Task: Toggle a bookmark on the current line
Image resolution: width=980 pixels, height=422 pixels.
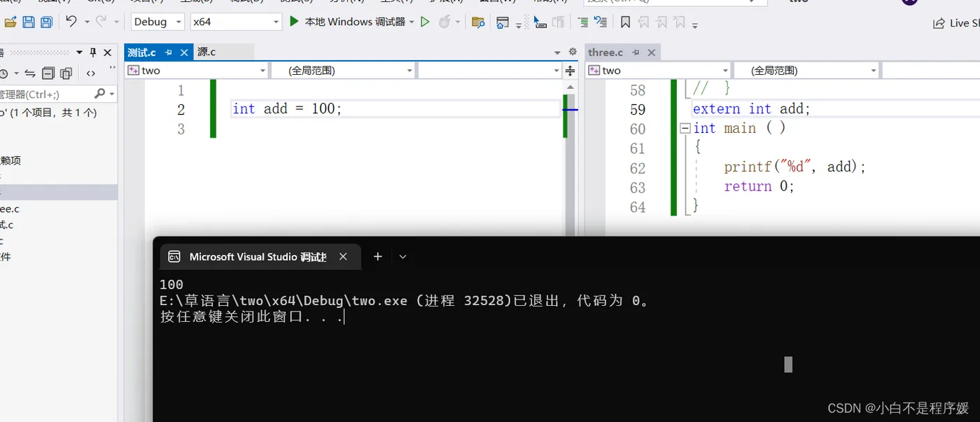Action: tap(625, 22)
